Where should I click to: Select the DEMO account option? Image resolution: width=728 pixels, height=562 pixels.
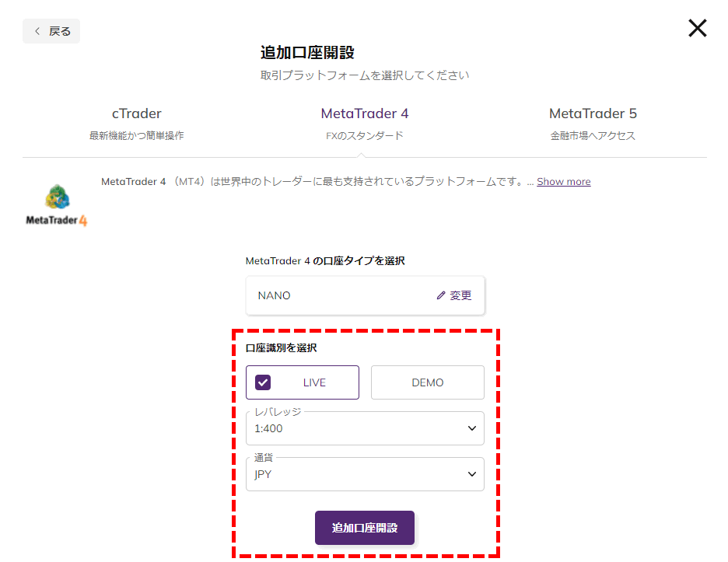(x=428, y=382)
